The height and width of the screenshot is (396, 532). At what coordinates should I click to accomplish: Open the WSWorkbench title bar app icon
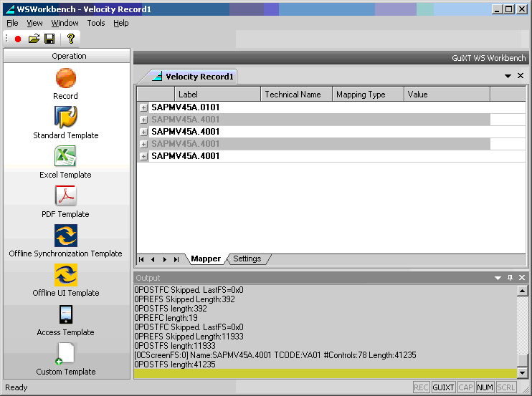click(10, 9)
